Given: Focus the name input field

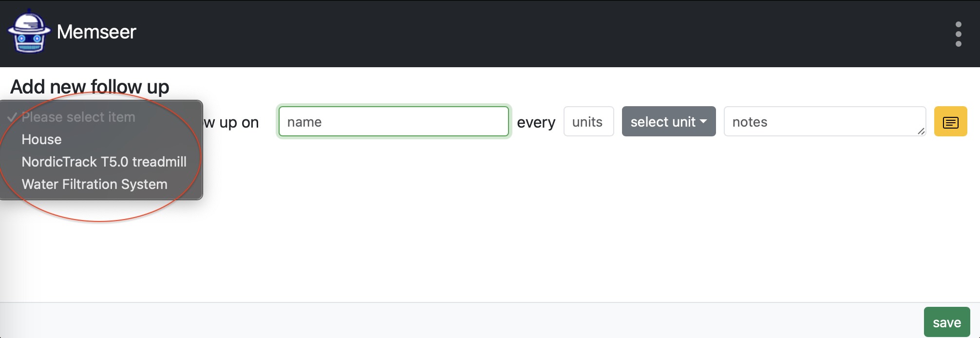Looking at the screenshot, I should [394, 121].
